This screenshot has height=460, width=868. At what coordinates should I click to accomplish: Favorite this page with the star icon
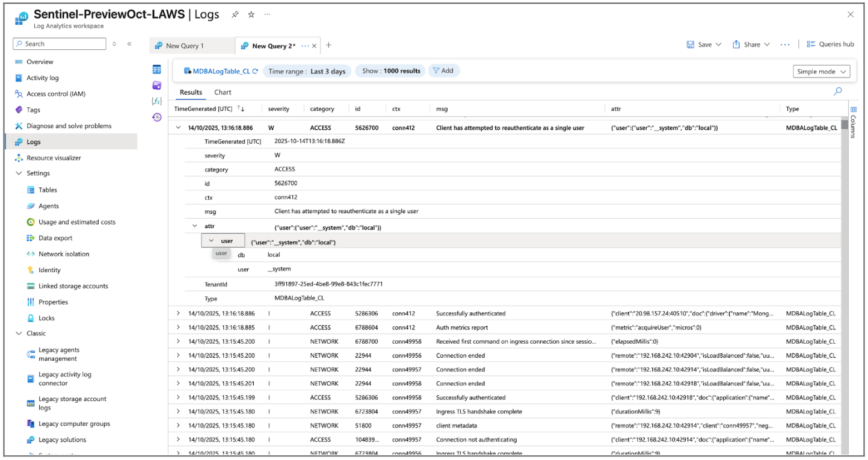click(x=251, y=14)
